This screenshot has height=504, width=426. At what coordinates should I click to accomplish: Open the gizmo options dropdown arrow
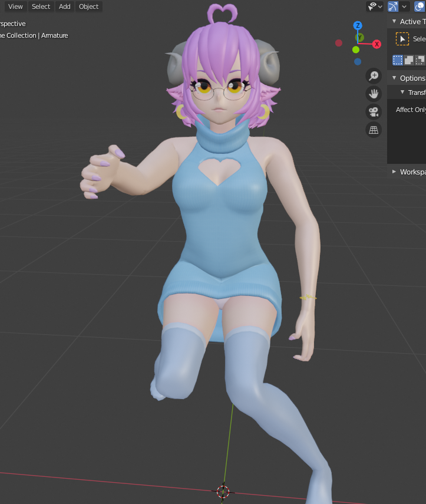point(404,6)
